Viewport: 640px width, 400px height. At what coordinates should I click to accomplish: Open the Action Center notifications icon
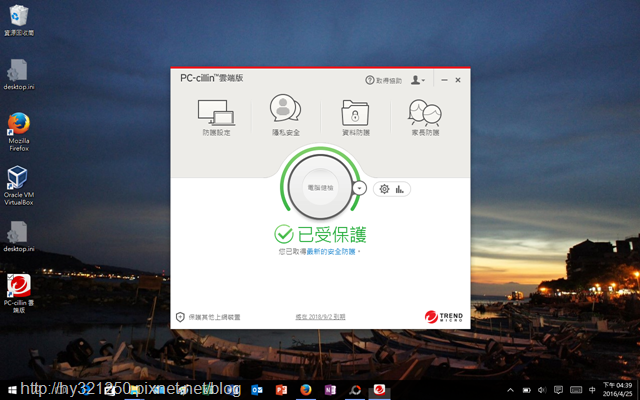(558, 390)
